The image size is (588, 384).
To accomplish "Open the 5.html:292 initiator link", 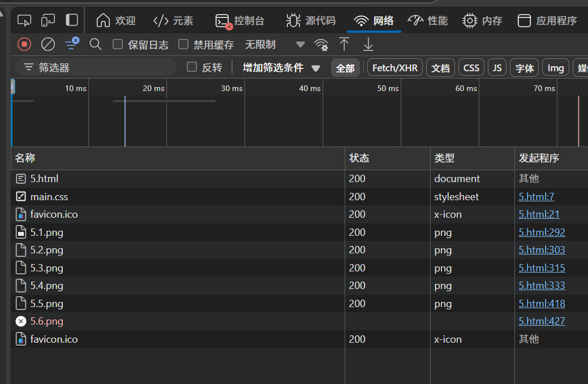I will click(542, 232).
